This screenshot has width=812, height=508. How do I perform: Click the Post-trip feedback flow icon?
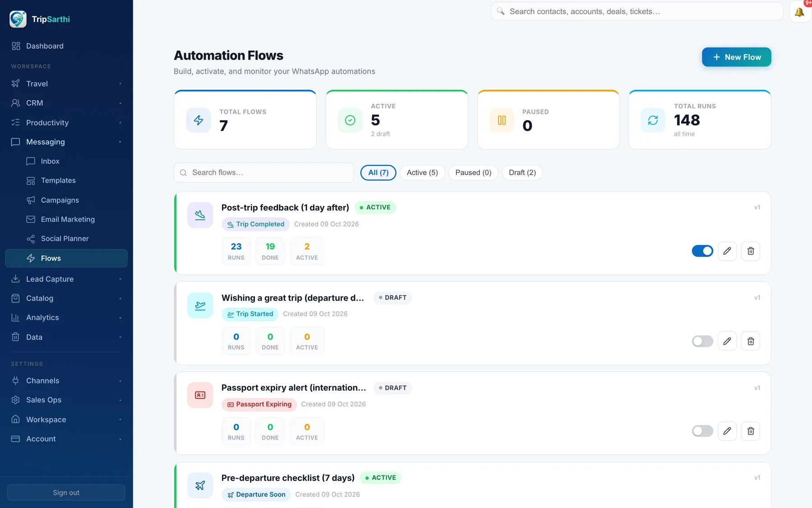pyautogui.click(x=200, y=215)
